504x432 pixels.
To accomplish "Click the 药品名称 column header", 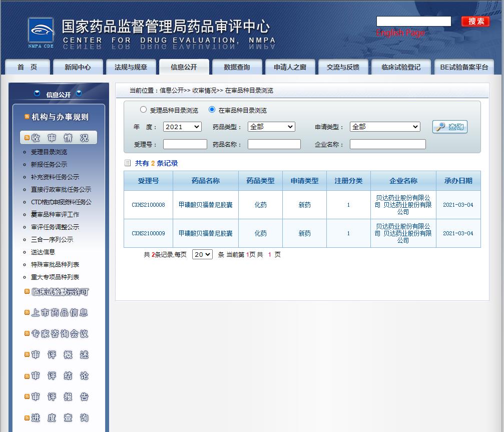I will tap(206, 181).
